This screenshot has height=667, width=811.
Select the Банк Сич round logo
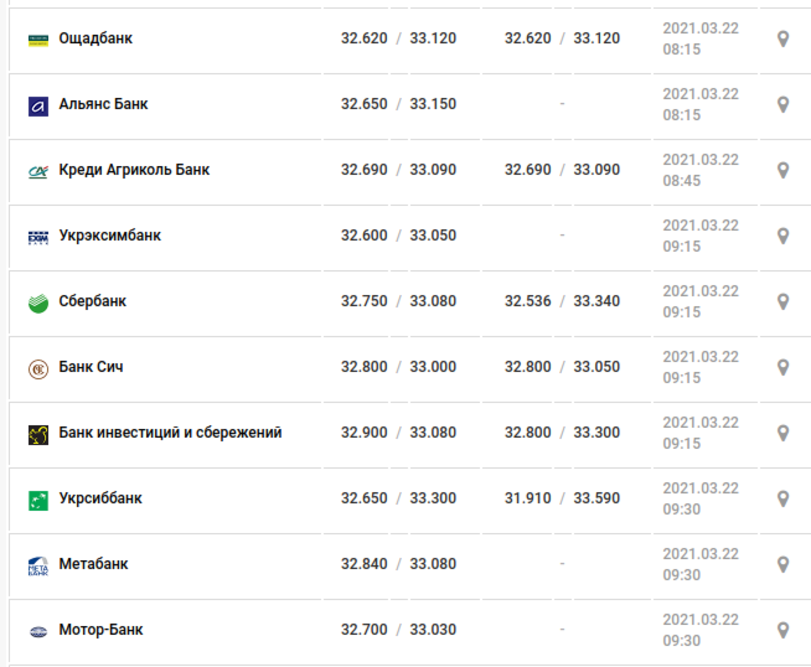38,369
